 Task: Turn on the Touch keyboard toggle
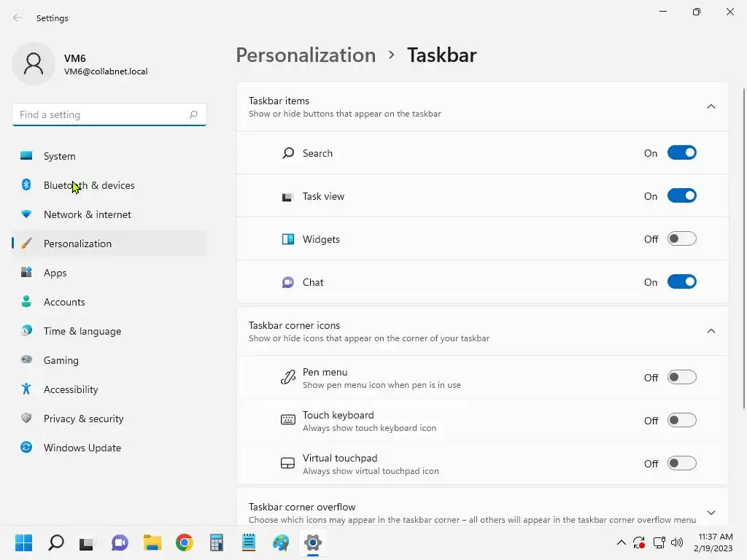(x=682, y=421)
